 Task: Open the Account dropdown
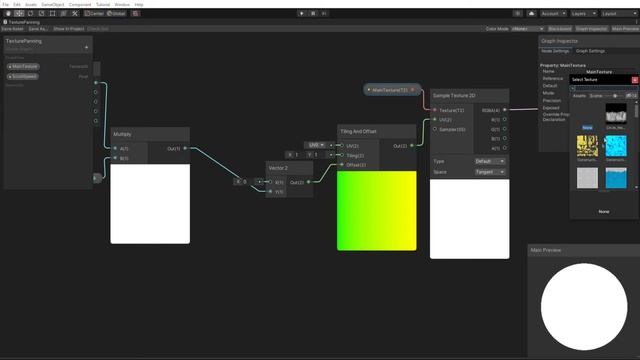tap(553, 13)
